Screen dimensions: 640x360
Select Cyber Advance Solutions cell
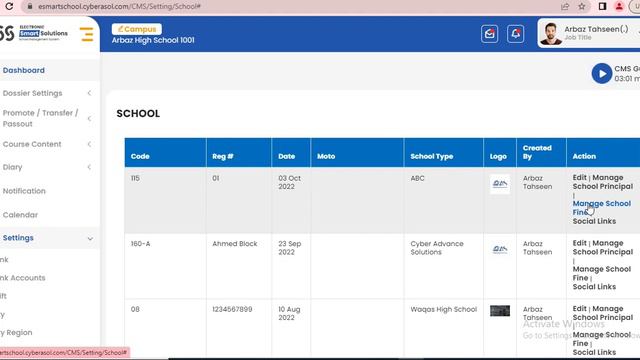[x=437, y=248]
